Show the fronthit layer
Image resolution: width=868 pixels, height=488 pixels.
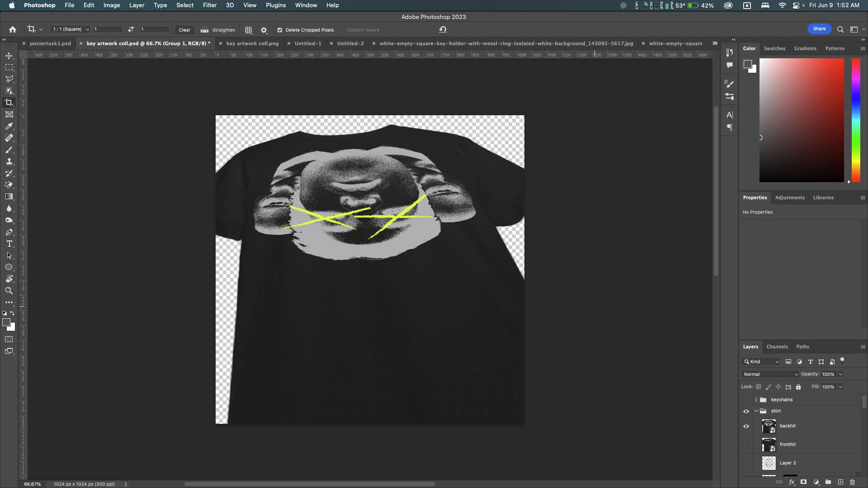746,445
